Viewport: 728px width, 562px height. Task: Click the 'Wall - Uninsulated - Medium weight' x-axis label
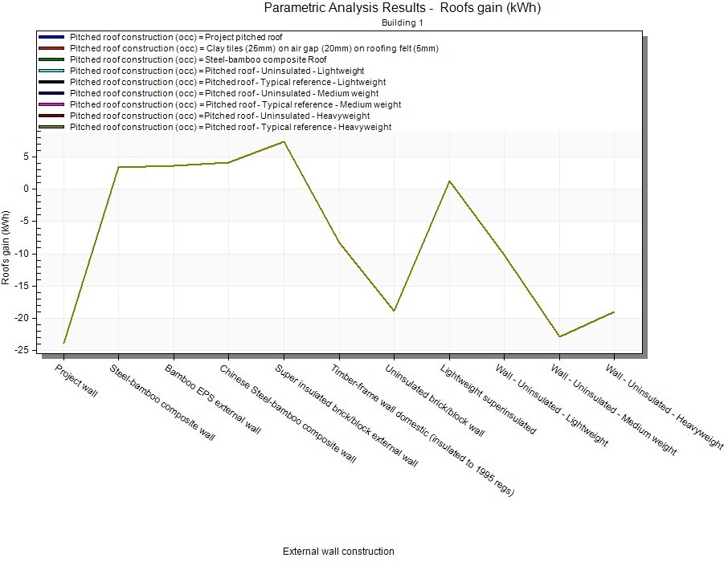coord(614,409)
